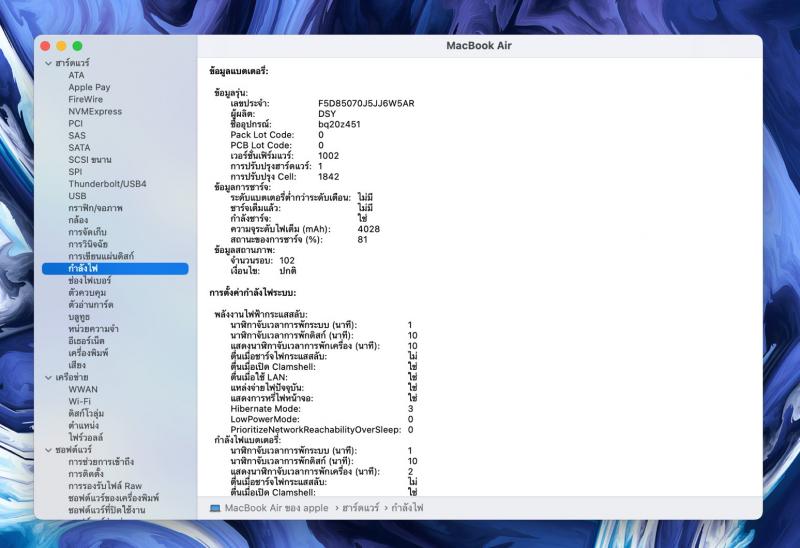The height and width of the screenshot is (548, 800).
Task: Collapse the ฮาร์ดแวร์ section chevron
Action: (x=48, y=63)
